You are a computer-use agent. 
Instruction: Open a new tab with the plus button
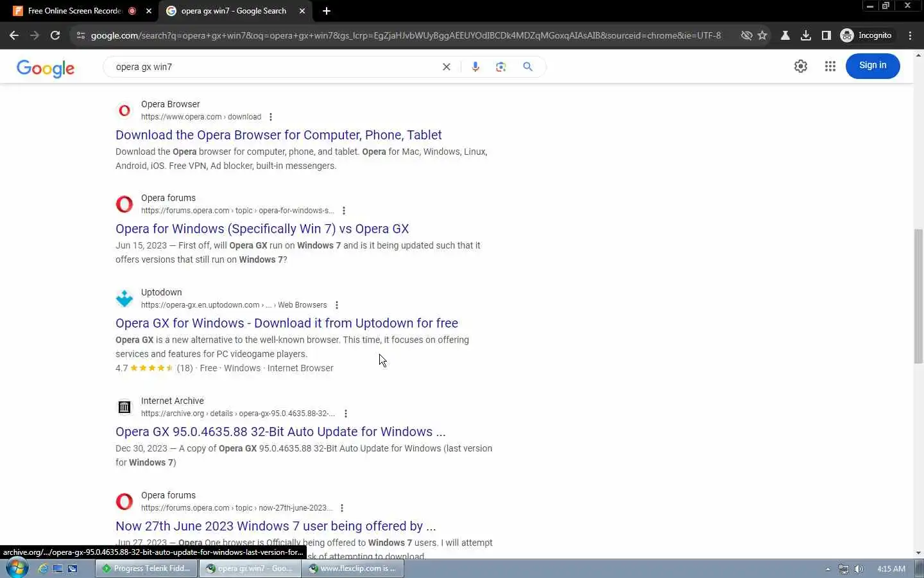click(327, 11)
